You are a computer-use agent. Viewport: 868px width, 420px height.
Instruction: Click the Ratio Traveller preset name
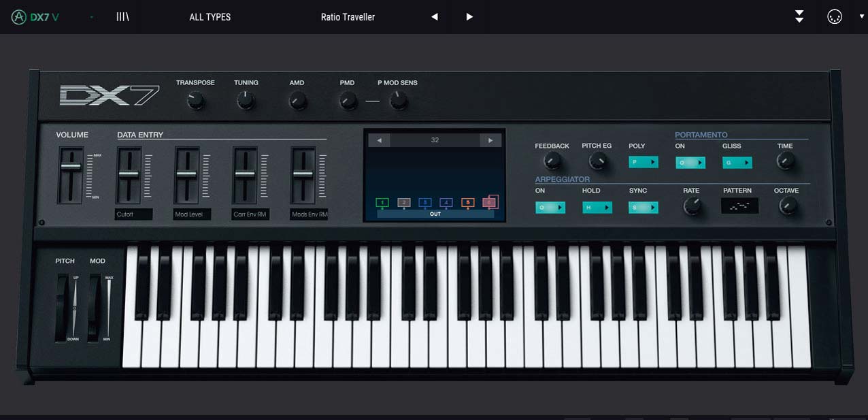click(348, 17)
